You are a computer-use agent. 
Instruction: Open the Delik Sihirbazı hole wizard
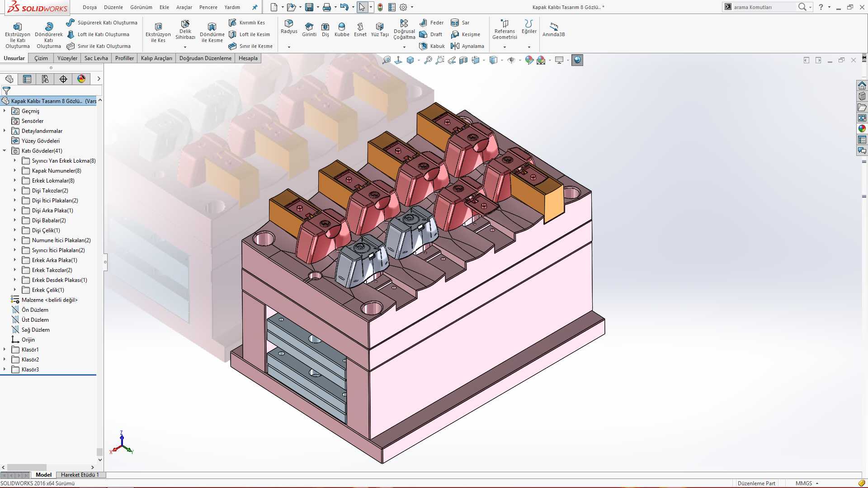coord(185,30)
